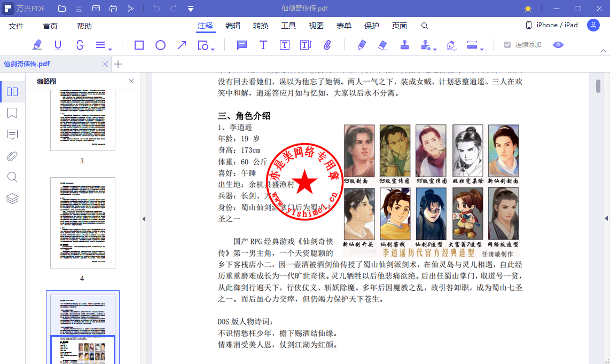Select the Pencil drawing tool

pos(362,45)
